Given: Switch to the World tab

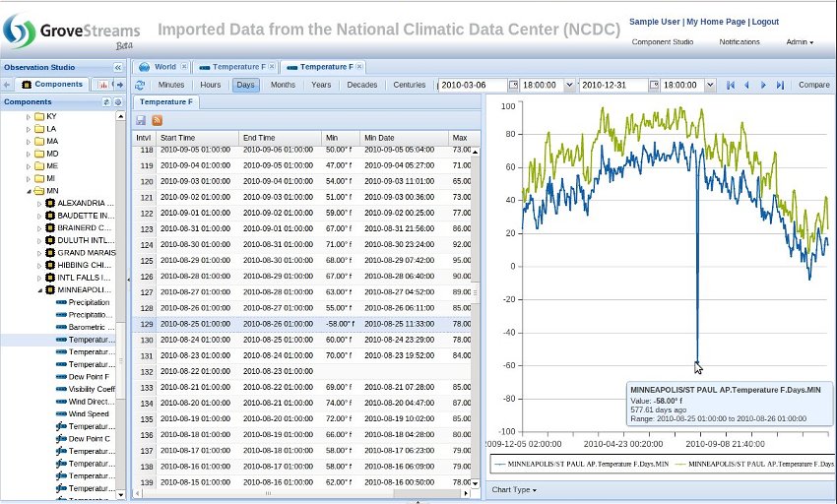Looking at the screenshot, I should [x=163, y=67].
